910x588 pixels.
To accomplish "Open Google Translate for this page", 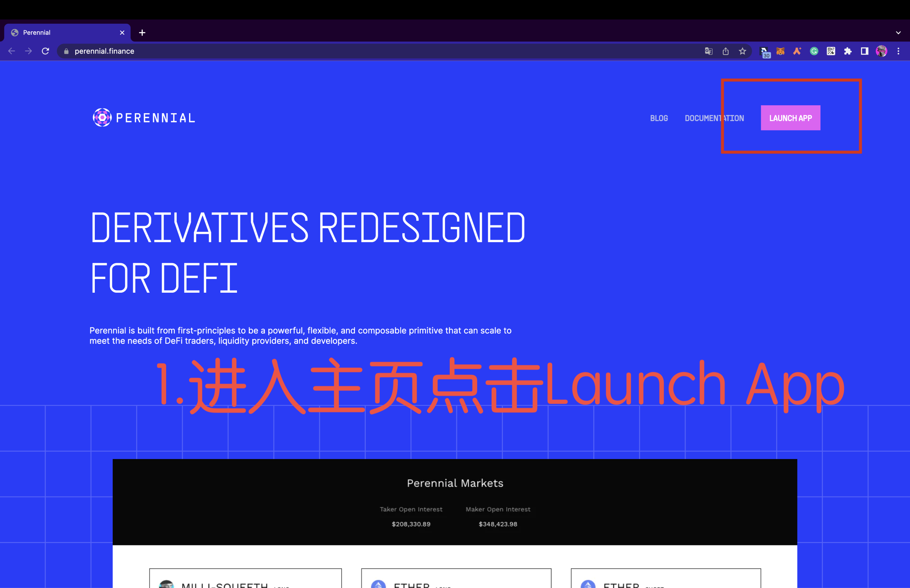I will tap(708, 51).
